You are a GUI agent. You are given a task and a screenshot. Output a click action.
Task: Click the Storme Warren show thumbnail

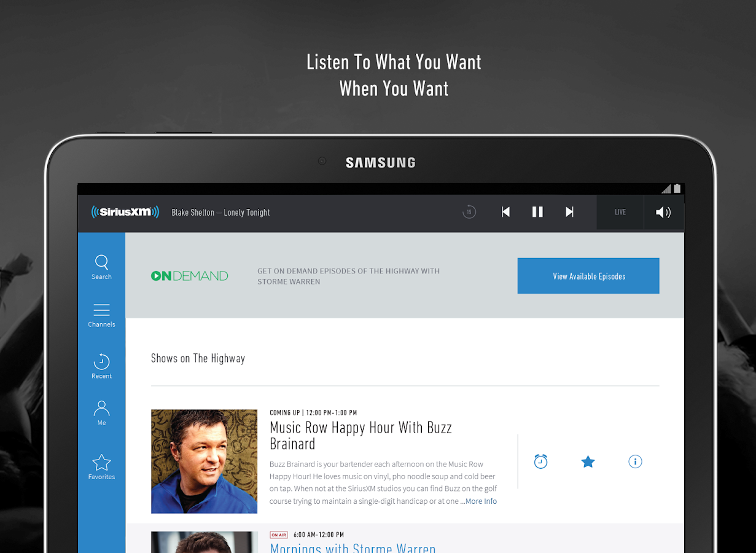point(204,543)
